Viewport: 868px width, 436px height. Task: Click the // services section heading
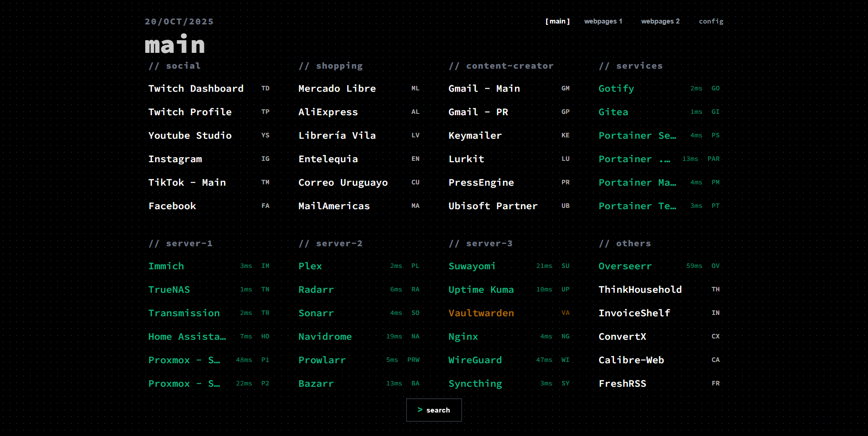click(x=631, y=66)
